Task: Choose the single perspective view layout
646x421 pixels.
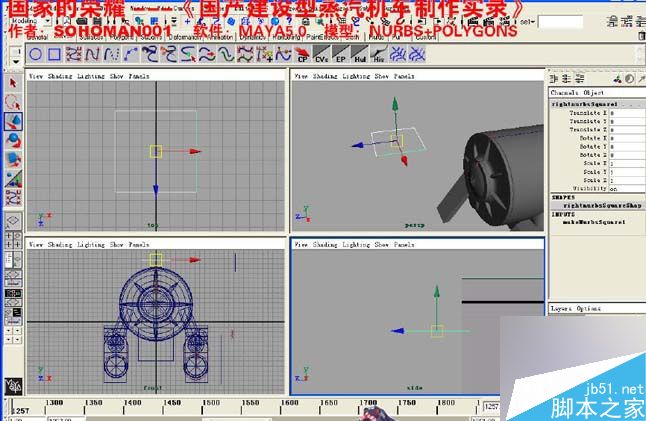Action: [13, 221]
